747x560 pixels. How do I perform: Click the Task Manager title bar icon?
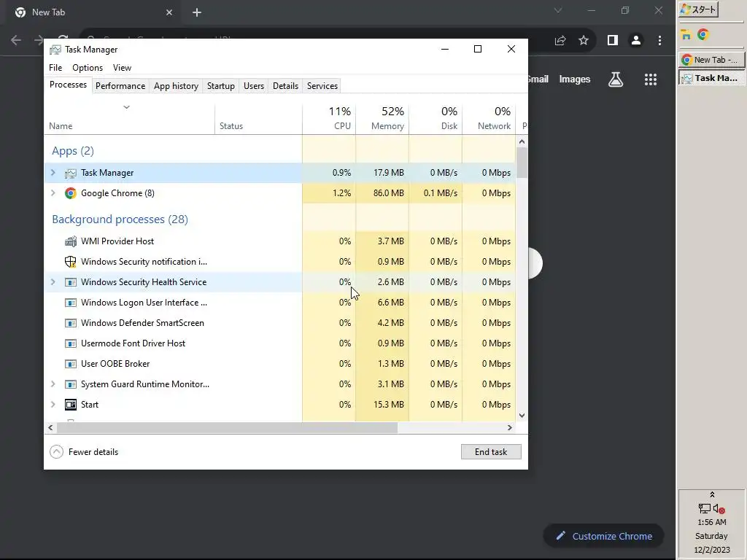pos(55,50)
